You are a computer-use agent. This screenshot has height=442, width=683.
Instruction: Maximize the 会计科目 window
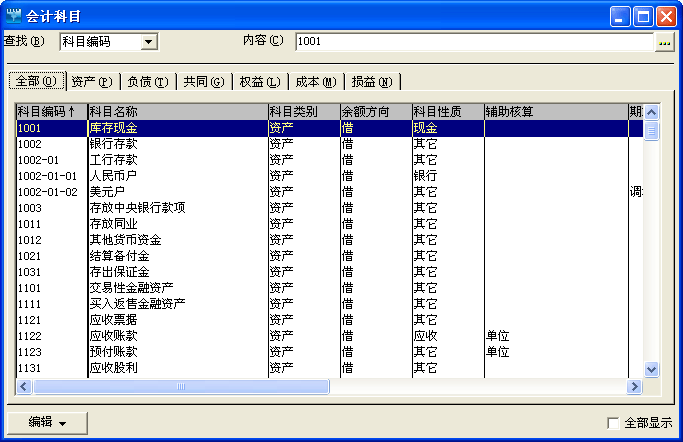(x=643, y=15)
